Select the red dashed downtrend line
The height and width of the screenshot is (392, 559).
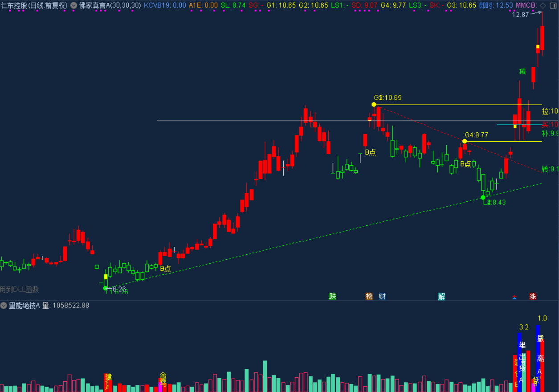(x=459, y=139)
